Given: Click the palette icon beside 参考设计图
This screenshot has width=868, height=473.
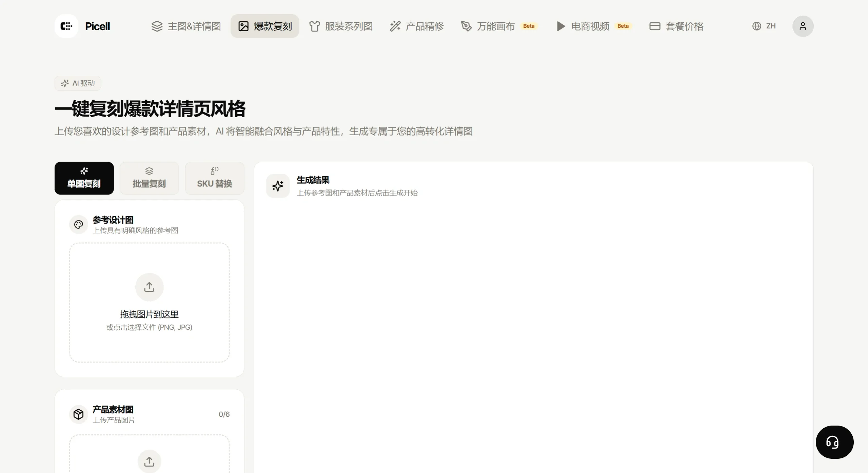Looking at the screenshot, I should (x=79, y=224).
